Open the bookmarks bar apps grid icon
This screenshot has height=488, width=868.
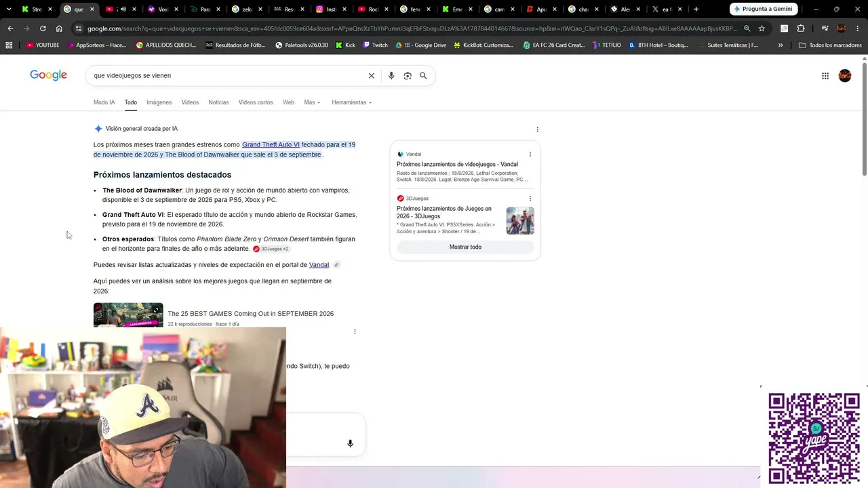9,45
